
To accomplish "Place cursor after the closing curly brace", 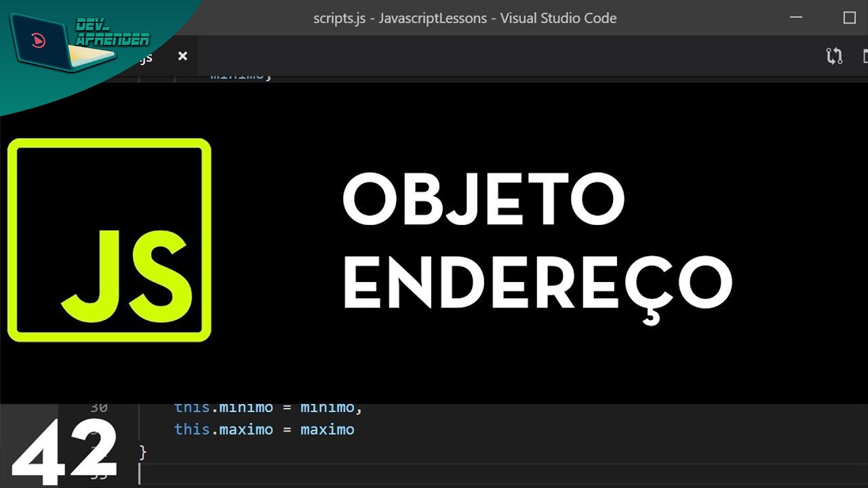I will [147, 452].
